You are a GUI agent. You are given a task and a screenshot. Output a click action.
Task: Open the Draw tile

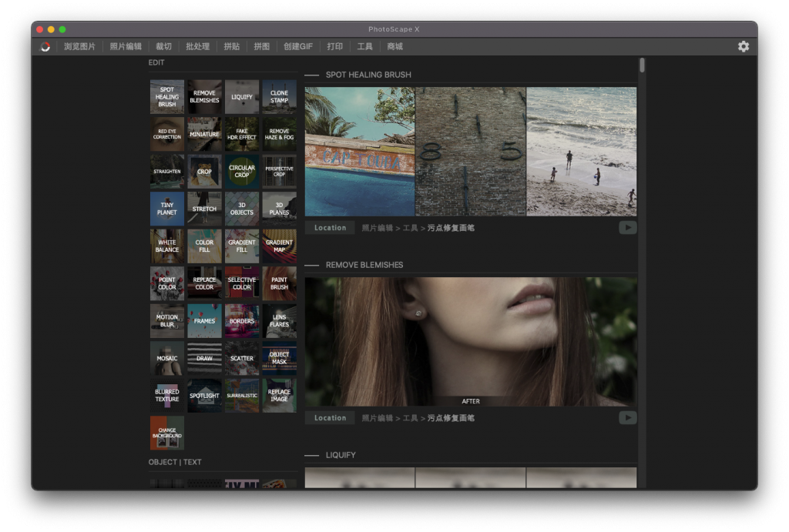tap(204, 359)
